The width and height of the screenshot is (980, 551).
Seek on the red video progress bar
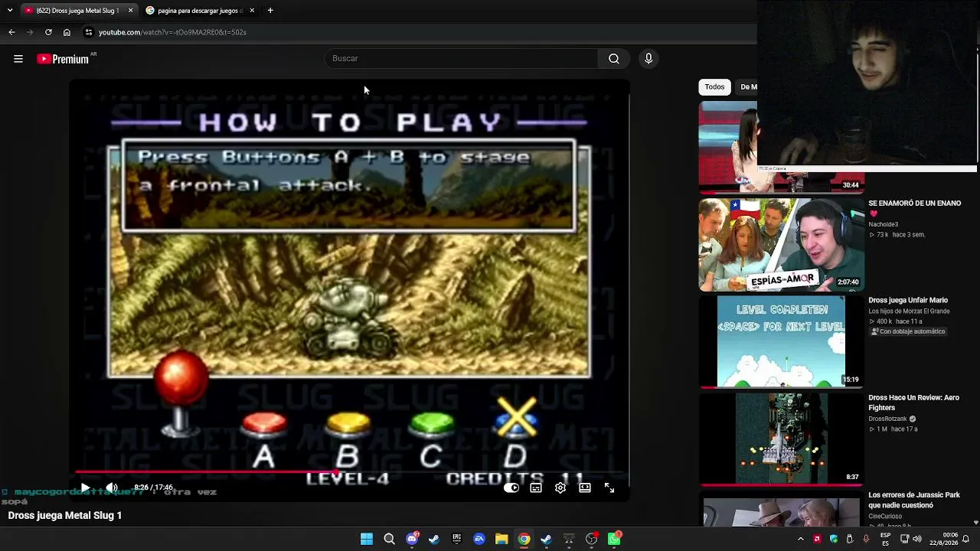(x=349, y=472)
